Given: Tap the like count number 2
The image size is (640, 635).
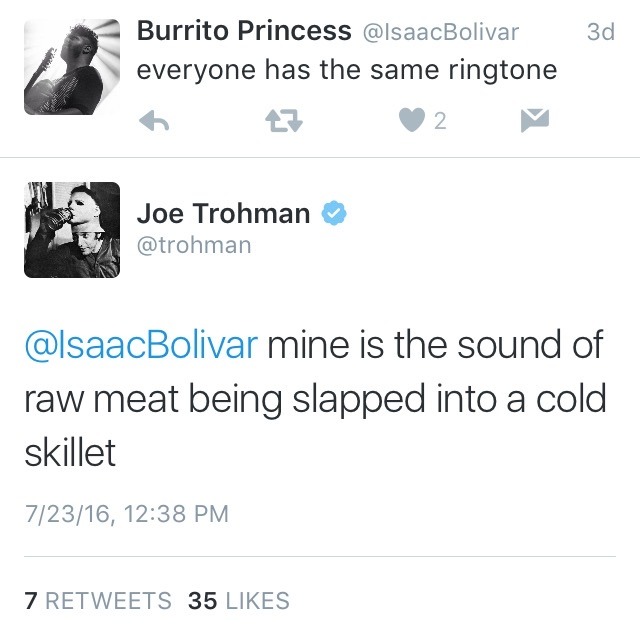Looking at the screenshot, I should [x=440, y=121].
